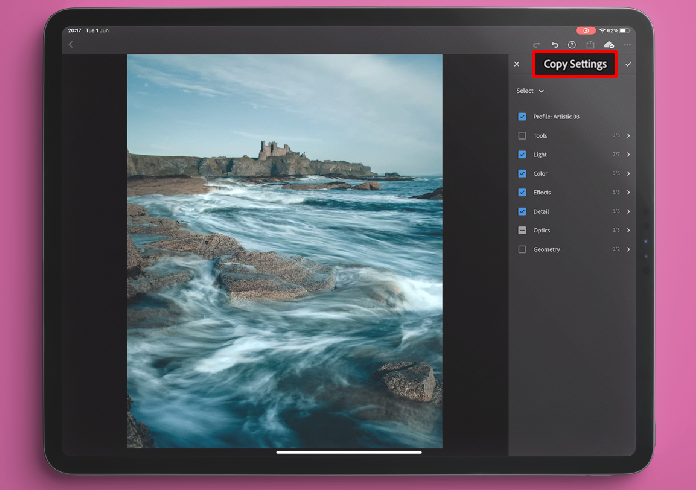The width and height of the screenshot is (696, 490).
Task: Open the three-dot more options menu
Action: 627,45
